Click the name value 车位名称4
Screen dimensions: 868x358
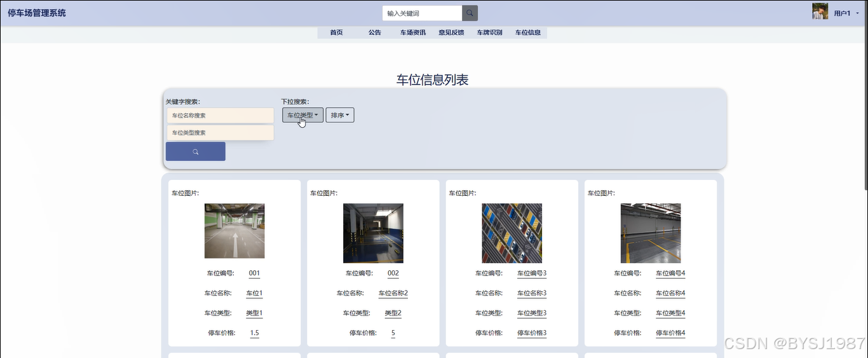tap(670, 293)
